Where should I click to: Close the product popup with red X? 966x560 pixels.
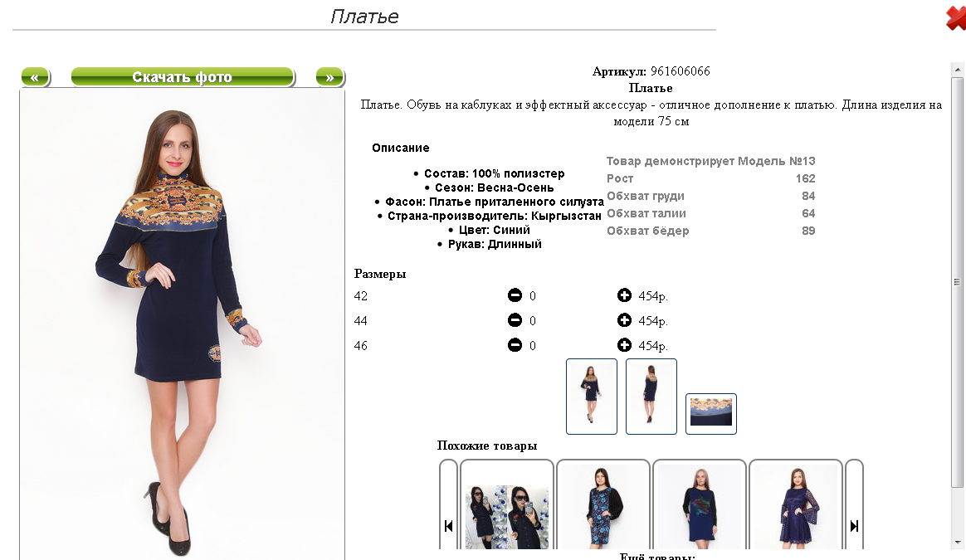pos(955,17)
